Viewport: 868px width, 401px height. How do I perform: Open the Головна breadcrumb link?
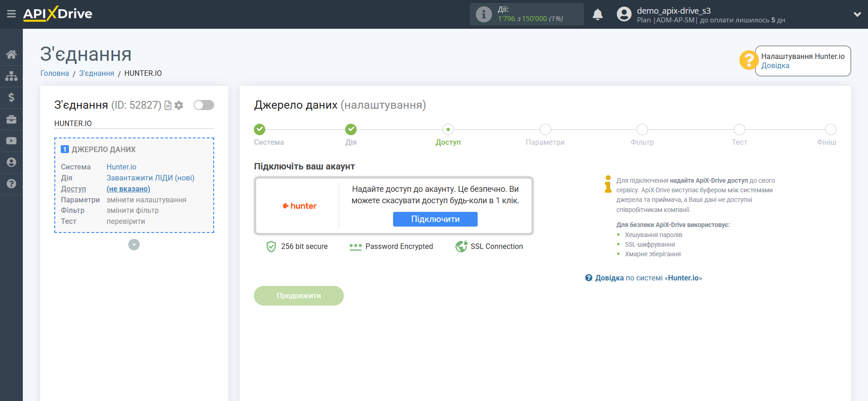[x=55, y=73]
